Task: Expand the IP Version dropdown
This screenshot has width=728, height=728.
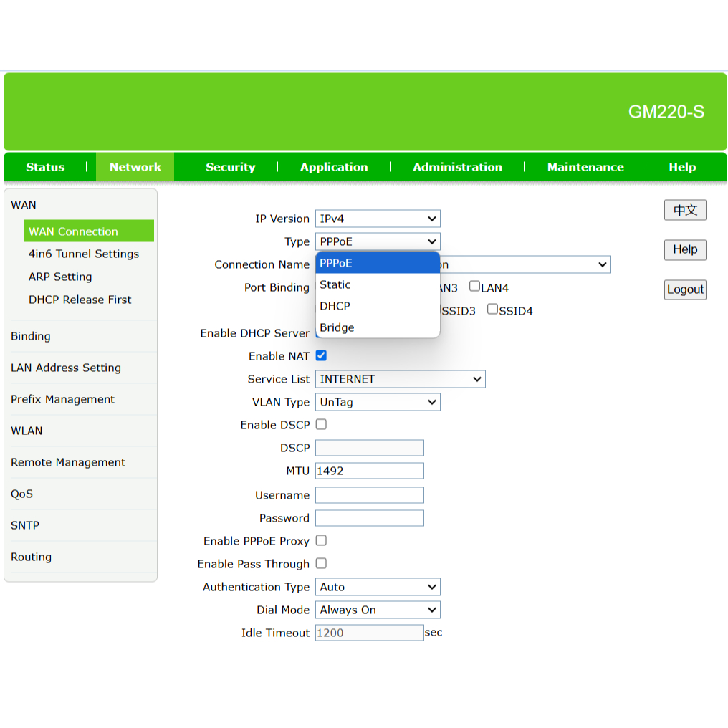Action: [x=378, y=219]
